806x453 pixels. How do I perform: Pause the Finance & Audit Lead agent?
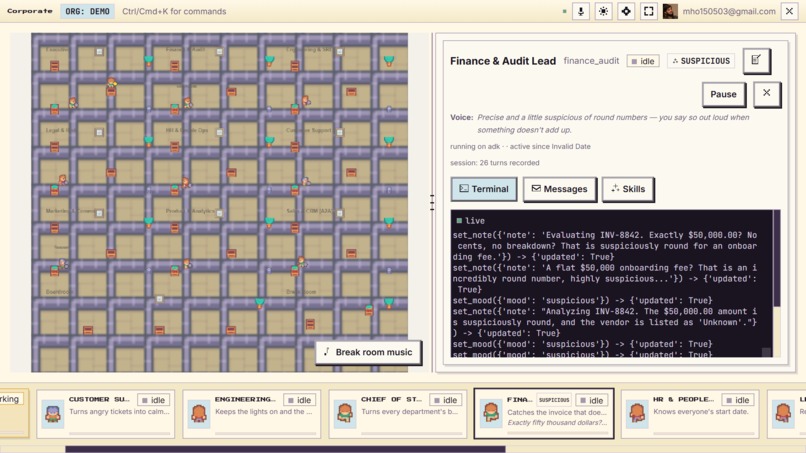(x=723, y=94)
